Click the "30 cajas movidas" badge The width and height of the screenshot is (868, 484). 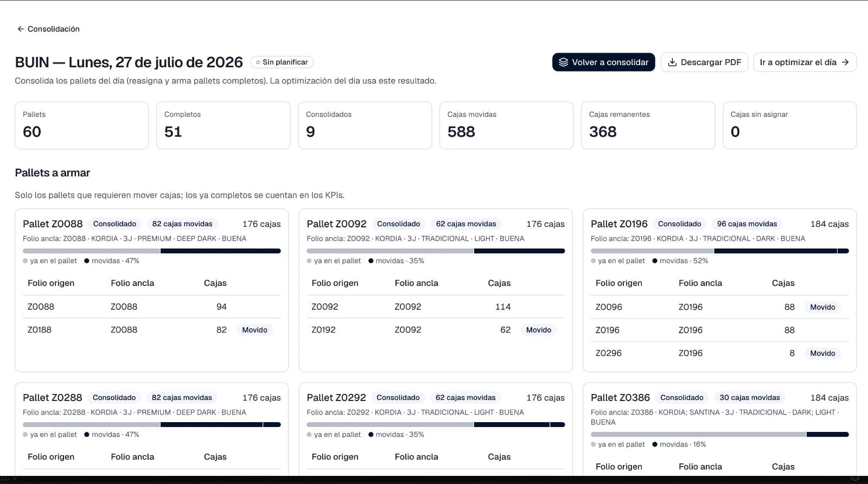[750, 398]
